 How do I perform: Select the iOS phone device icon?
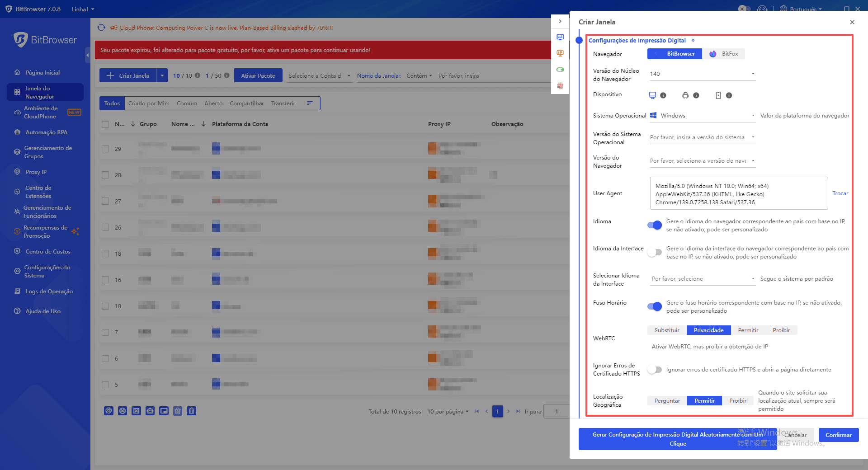point(718,95)
